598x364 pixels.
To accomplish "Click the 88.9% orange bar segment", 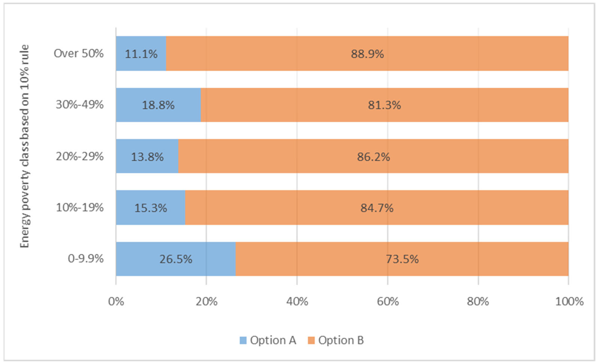I will click(x=367, y=54).
